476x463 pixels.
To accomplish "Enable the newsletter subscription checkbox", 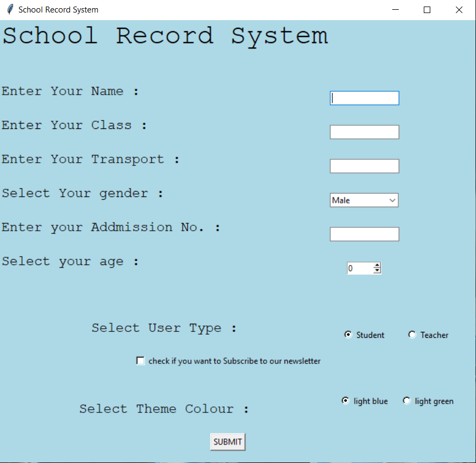I will click(140, 360).
